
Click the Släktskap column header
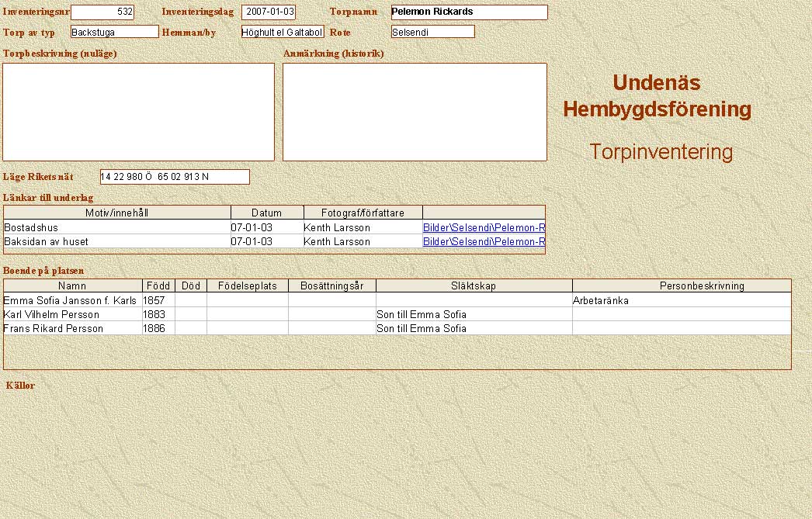pyautogui.click(x=474, y=285)
